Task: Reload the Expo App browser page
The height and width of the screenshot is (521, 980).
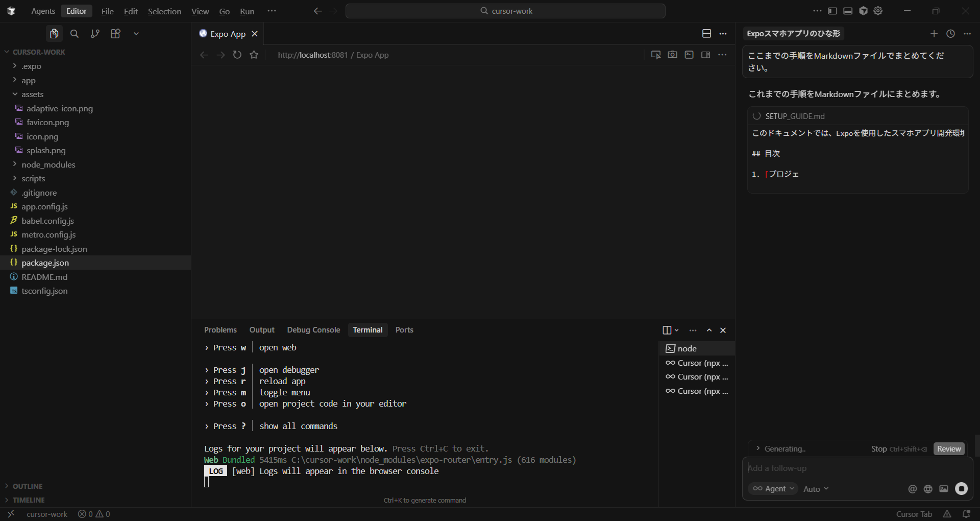Action: [237, 55]
